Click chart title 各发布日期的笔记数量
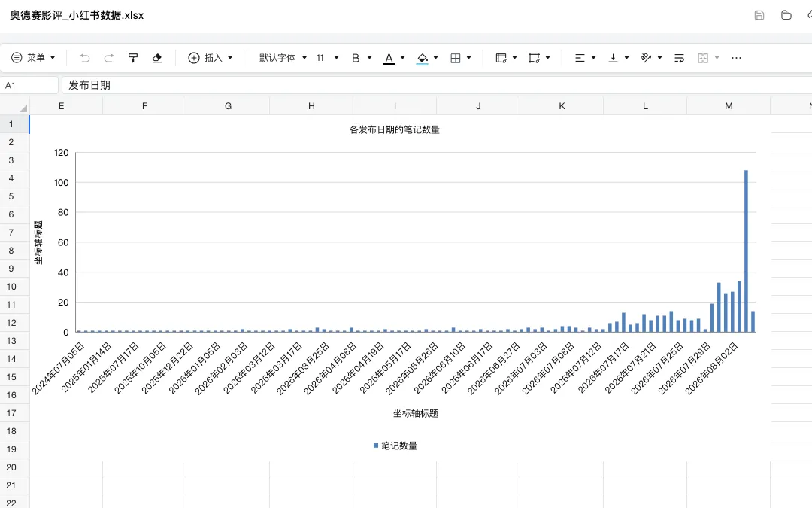The image size is (812, 508). coord(395,129)
